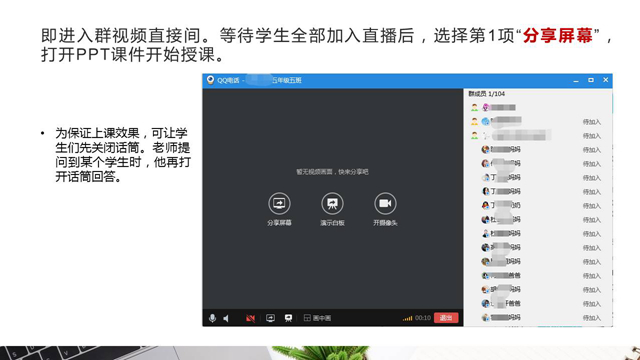Click the call timer 00:10
Screen dimensions: 640x360
click(x=423, y=318)
